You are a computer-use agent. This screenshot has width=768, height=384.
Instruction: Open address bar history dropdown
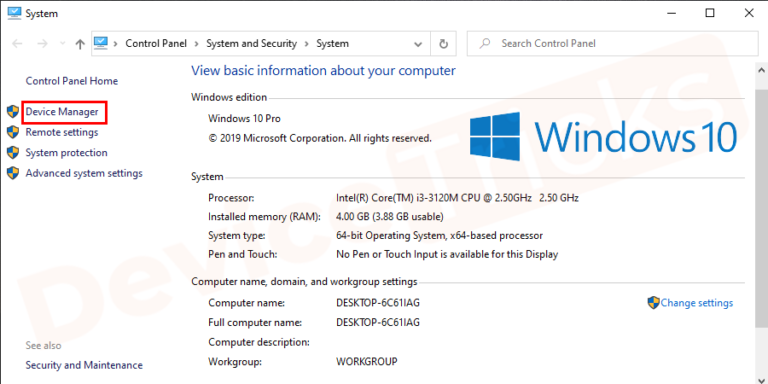pyautogui.click(x=418, y=44)
